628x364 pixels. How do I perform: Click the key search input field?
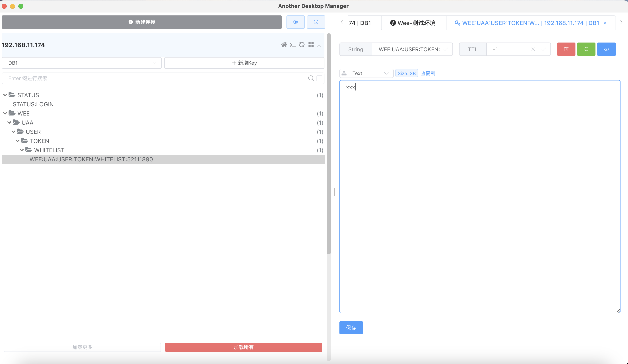click(x=154, y=78)
